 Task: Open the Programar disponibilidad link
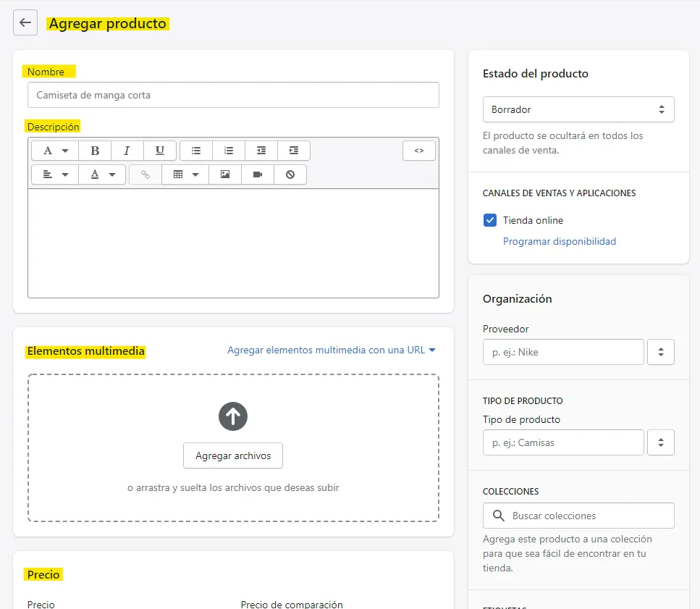[x=559, y=241]
